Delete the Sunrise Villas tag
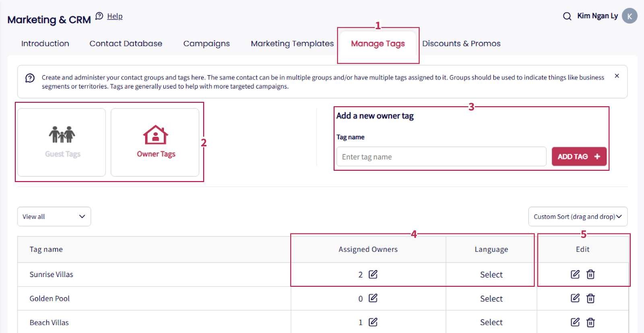Screen dimensions: 644x333 [590, 274]
